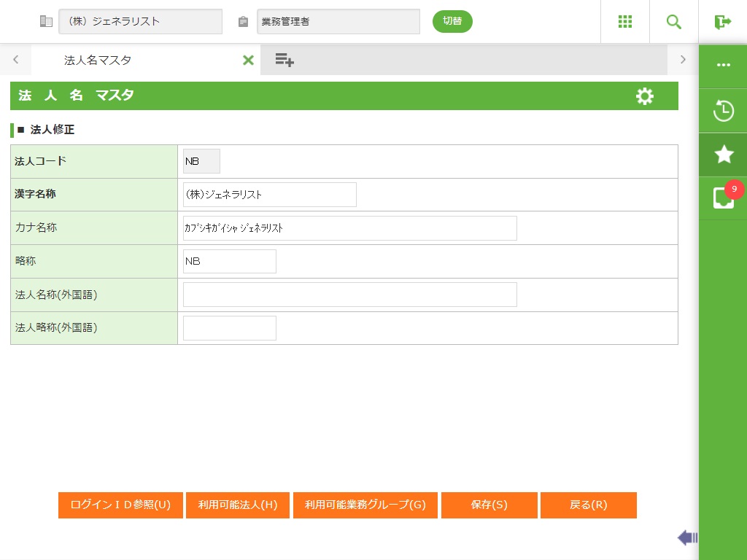Focus the カナ名称 input field
Image resolution: width=747 pixels, height=560 pixels.
(350, 228)
